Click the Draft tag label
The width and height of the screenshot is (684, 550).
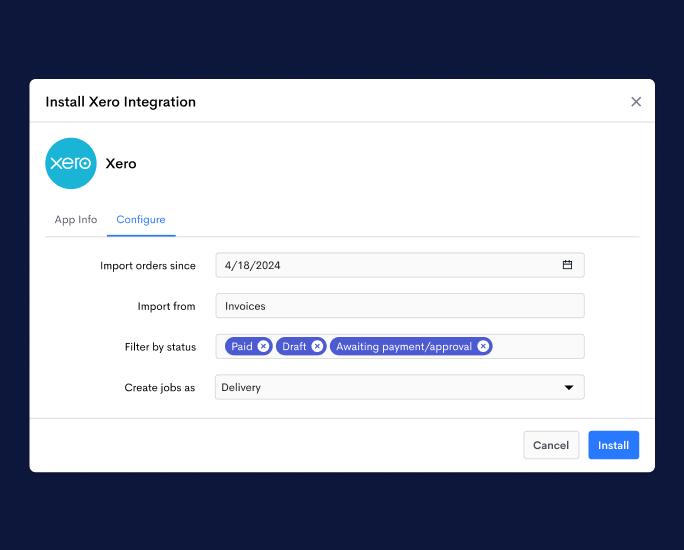[x=294, y=346]
